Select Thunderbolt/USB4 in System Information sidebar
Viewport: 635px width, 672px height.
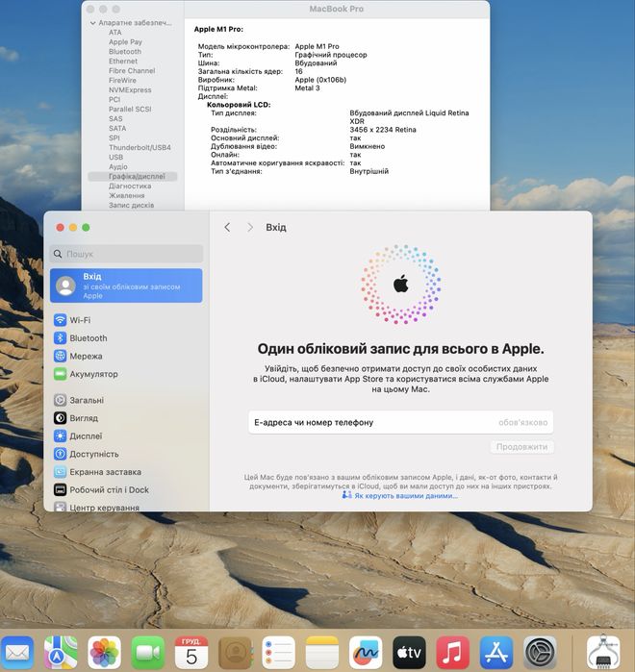140,147
